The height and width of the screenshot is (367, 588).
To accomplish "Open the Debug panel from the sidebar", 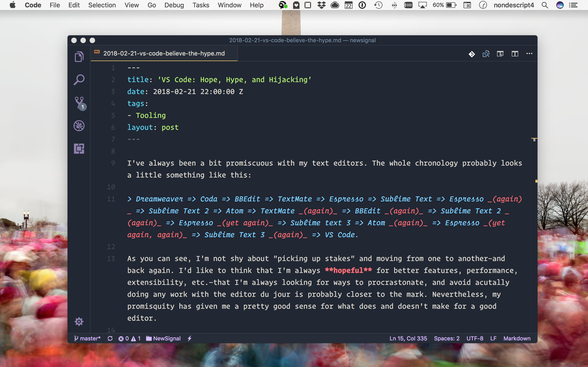I will [x=79, y=125].
